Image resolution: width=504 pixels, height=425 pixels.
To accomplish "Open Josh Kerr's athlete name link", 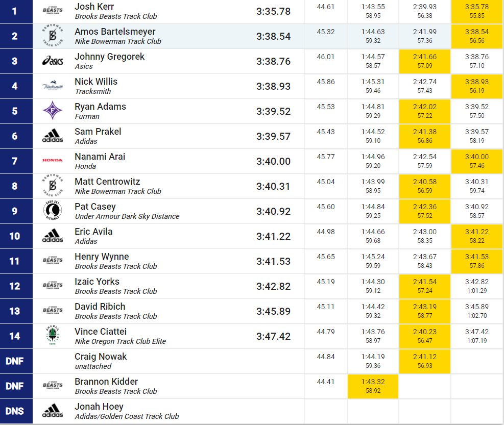I will pyautogui.click(x=94, y=7).
